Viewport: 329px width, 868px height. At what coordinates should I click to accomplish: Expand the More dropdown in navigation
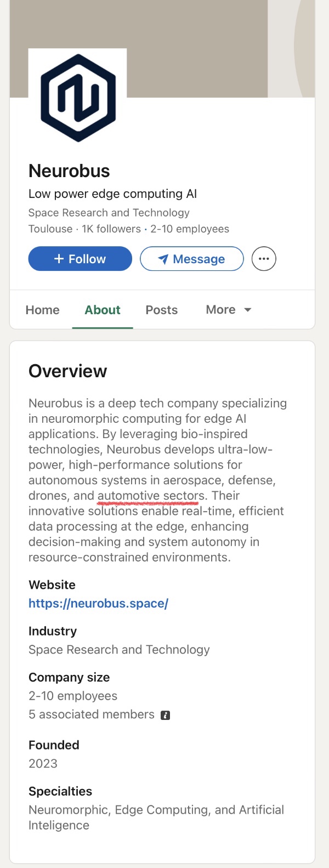click(228, 310)
